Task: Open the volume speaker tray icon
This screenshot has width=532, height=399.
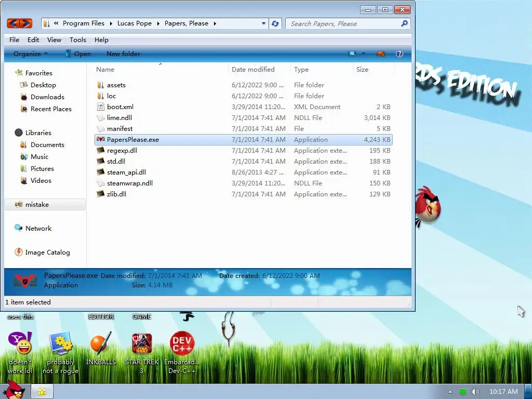Action: (x=475, y=392)
